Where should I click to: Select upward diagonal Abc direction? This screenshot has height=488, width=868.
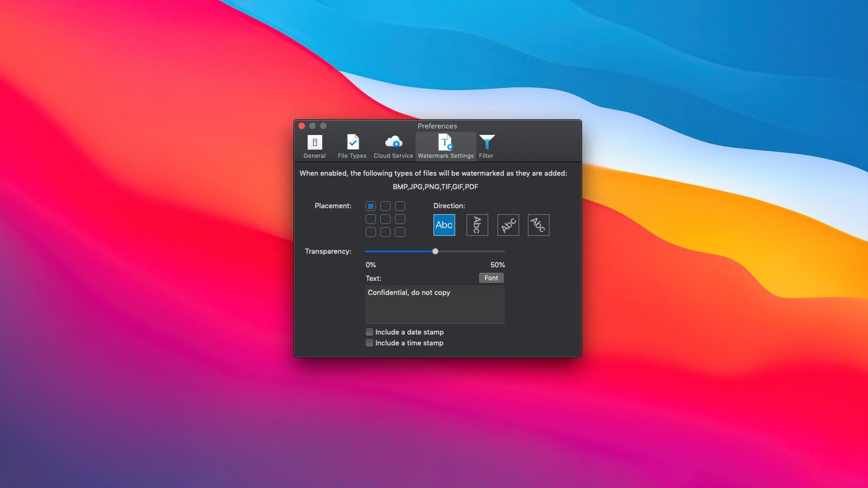tap(508, 225)
